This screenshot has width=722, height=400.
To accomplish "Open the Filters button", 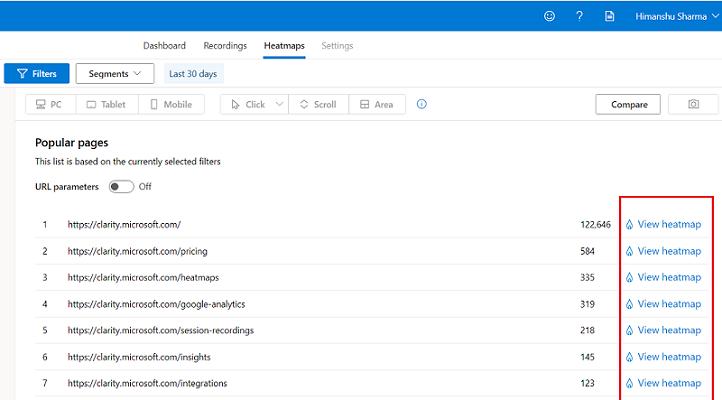I will click(x=37, y=74).
